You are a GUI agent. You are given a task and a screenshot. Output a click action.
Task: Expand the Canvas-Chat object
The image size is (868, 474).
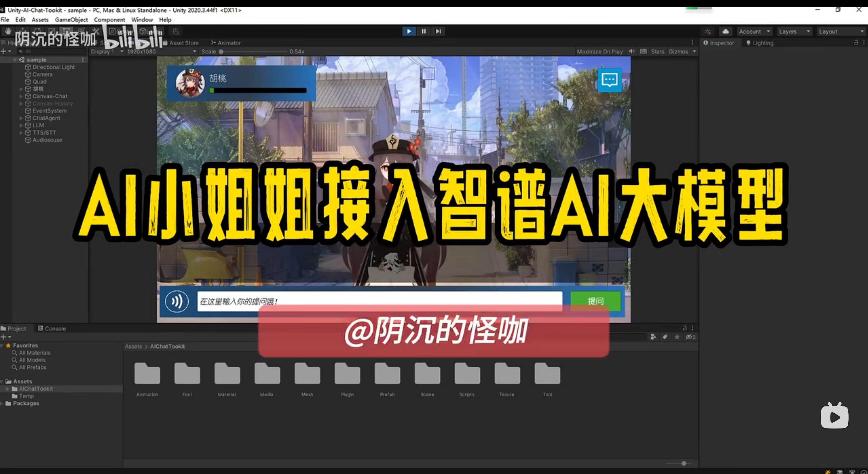coord(21,96)
